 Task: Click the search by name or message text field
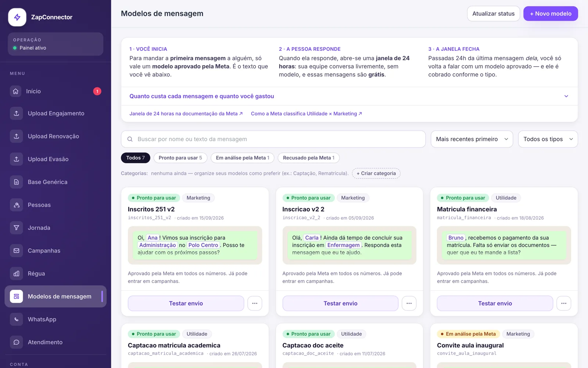pos(273,139)
